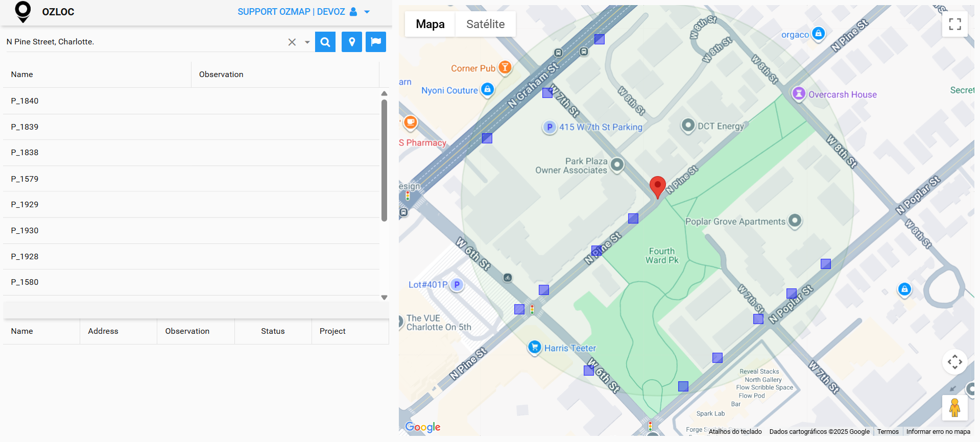The height and width of the screenshot is (442, 980).
Task: Select row P_1838
Action: (191, 153)
